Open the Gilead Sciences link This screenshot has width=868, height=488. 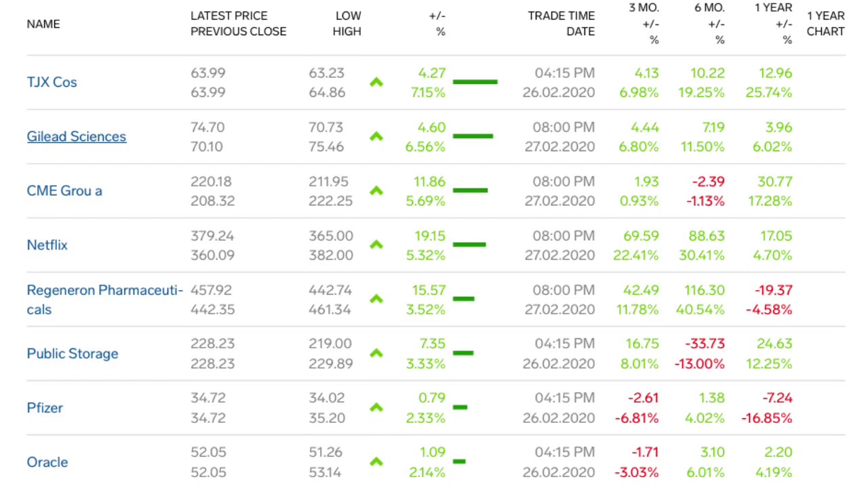click(77, 137)
